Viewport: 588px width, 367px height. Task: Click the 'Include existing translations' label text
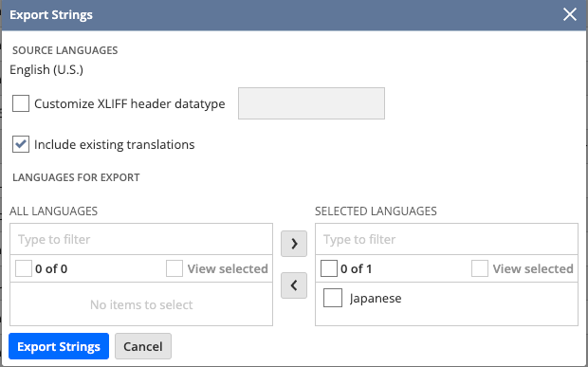coord(115,145)
